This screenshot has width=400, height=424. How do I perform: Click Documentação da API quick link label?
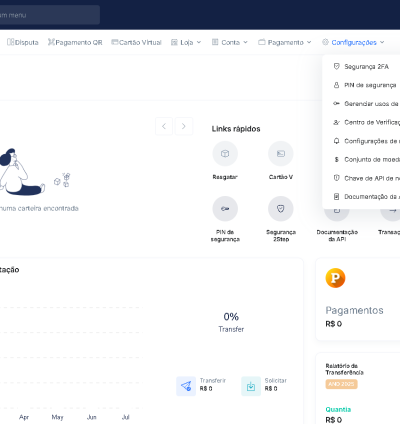coord(337,236)
